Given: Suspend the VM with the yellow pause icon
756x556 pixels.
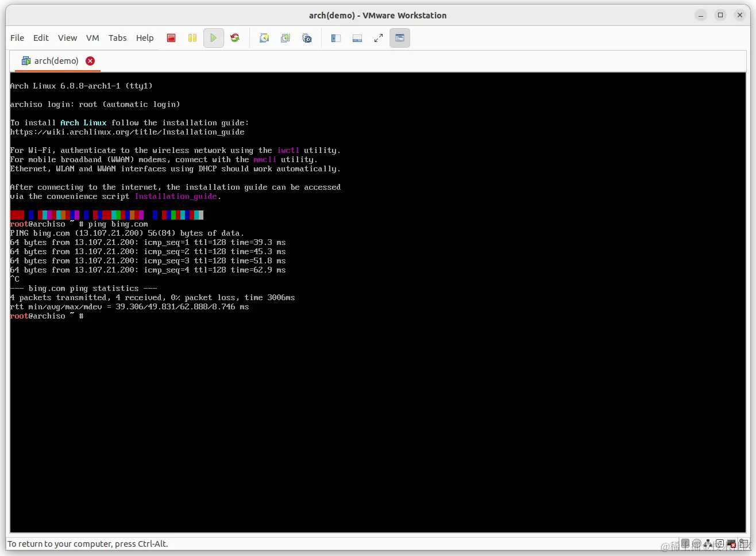Looking at the screenshot, I should 192,38.
